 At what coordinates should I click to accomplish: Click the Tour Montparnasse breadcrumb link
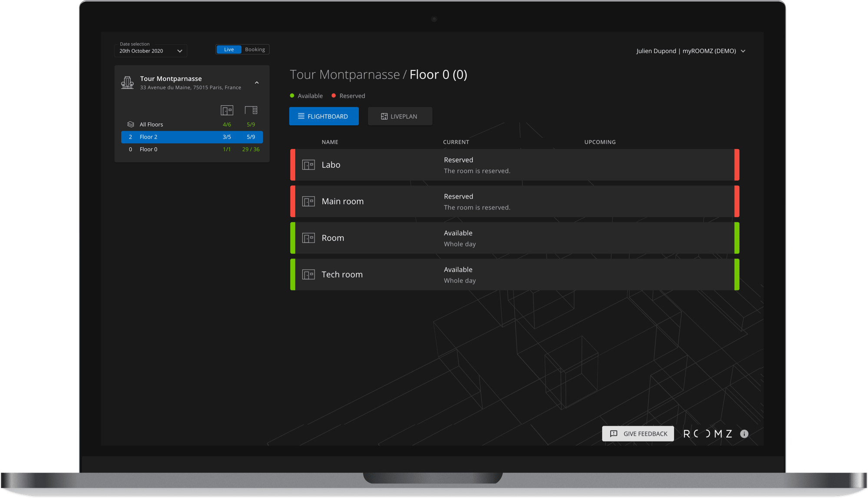click(345, 74)
